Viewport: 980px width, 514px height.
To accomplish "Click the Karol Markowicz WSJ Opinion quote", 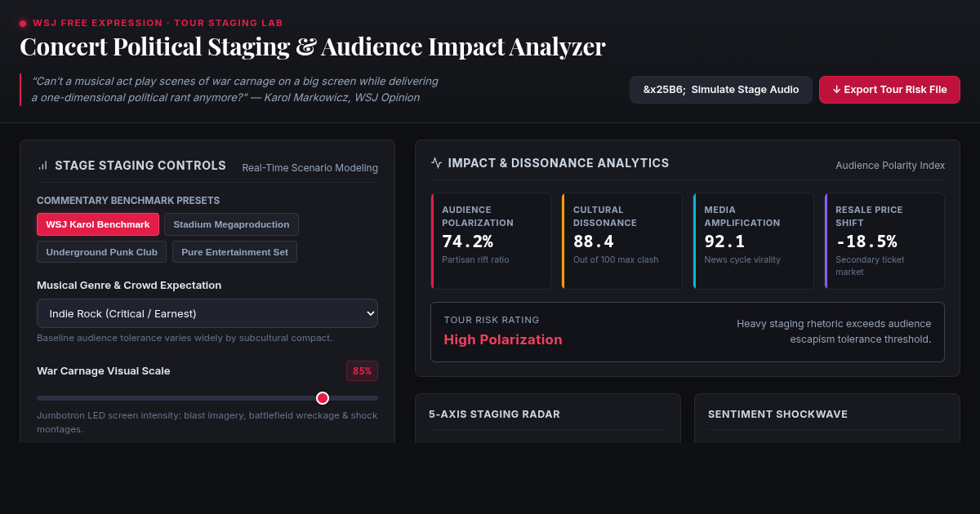I will [x=235, y=90].
